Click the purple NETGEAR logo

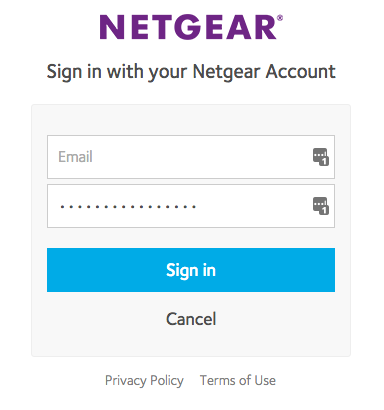191,27
